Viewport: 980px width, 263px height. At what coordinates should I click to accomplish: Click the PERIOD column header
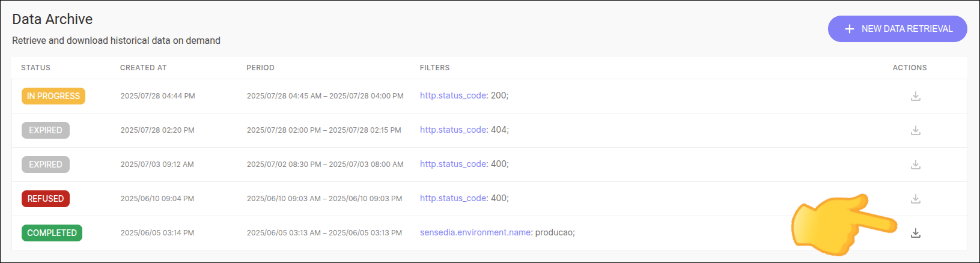tap(260, 68)
